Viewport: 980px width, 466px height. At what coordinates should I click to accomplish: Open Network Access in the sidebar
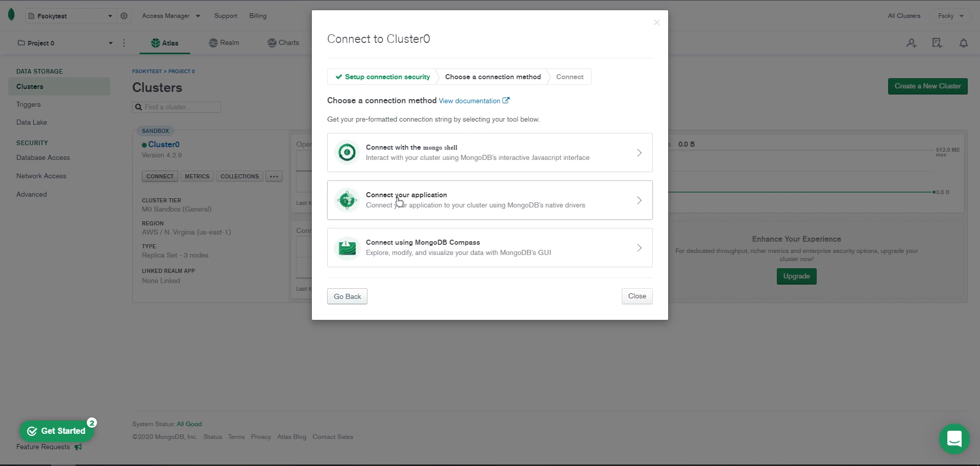click(41, 176)
